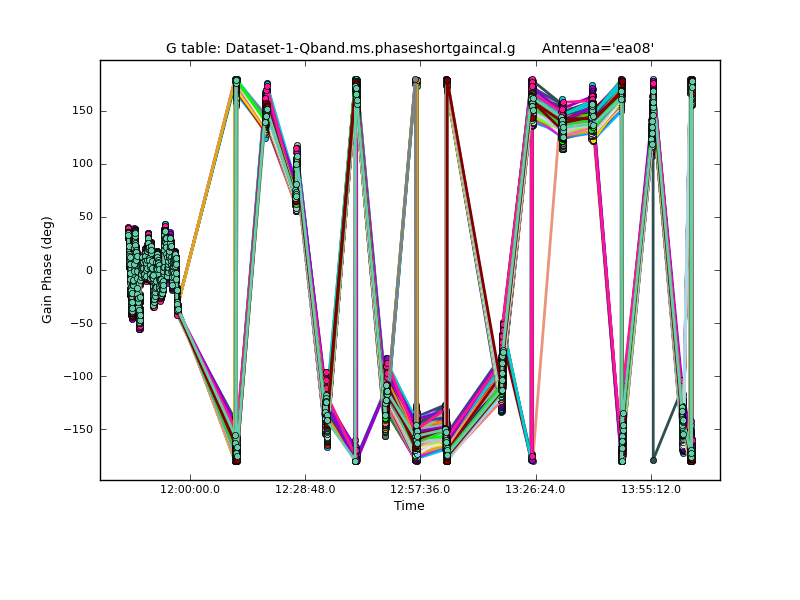Click the 50 y-axis tick label

(86, 217)
